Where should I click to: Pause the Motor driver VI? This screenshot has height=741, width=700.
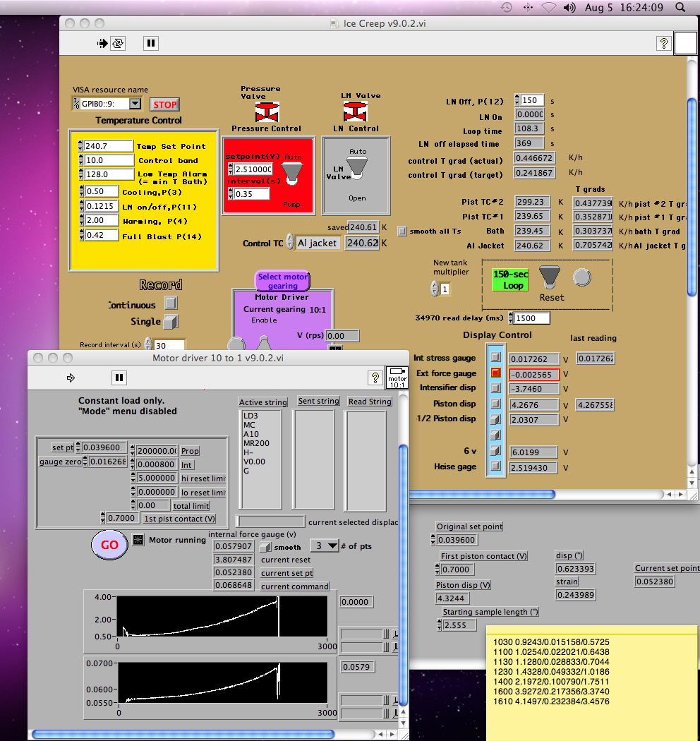pyautogui.click(x=119, y=378)
